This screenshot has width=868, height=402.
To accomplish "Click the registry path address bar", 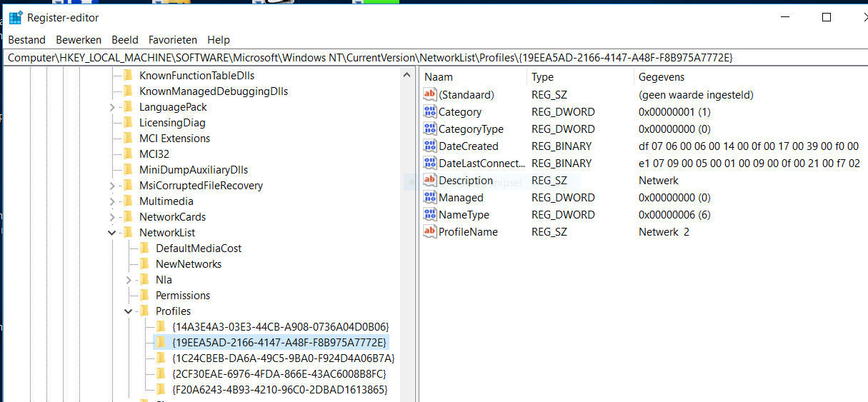I will point(436,57).
